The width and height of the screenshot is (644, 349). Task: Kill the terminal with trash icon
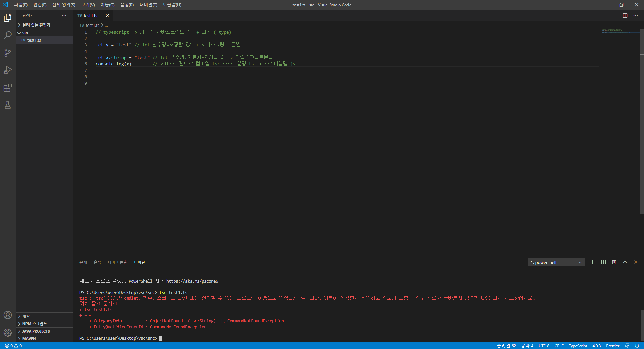(614, 262)
